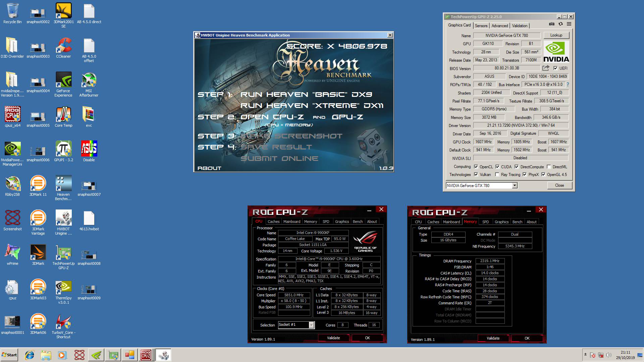Click GPU-Z refresh icon
644x362 pixels.
click(560, 24)
